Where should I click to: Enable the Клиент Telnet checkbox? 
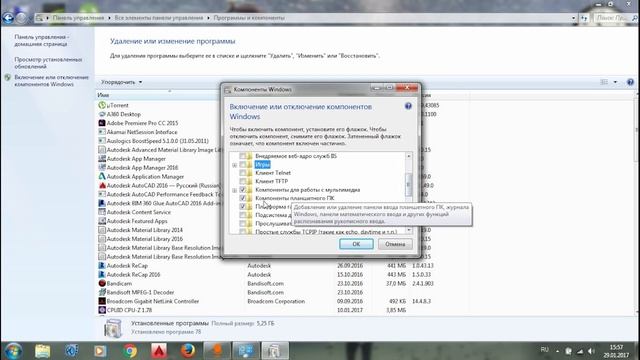point(242,173)
